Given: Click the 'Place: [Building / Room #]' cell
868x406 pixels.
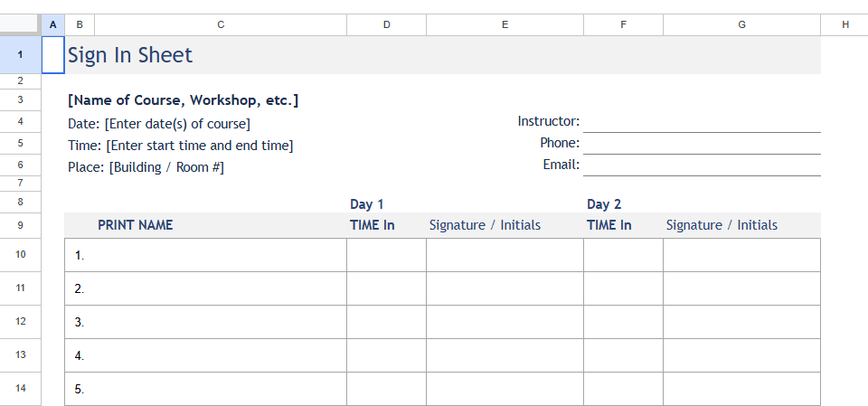Looking at the screenshot, I should [x=146, y=167].
